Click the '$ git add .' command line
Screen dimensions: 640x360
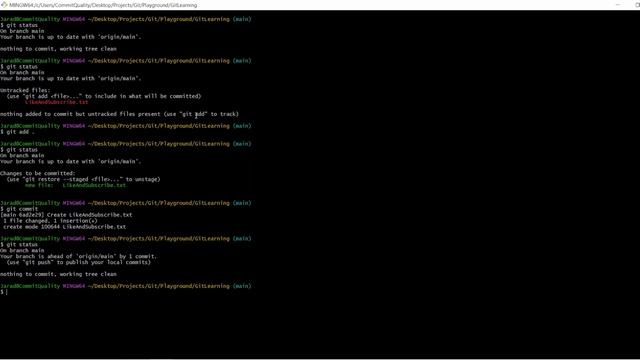[x=18, y=132]
